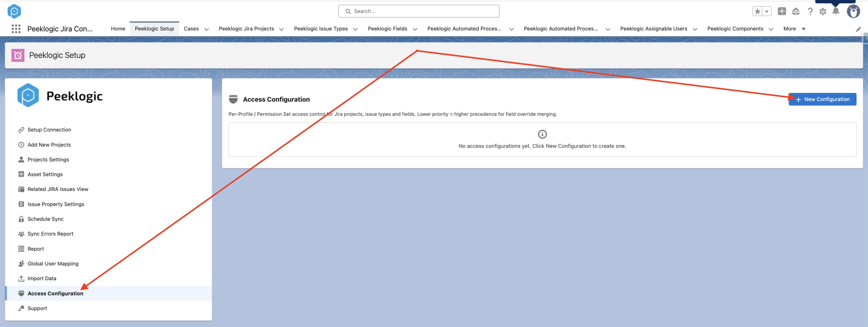Open Support in the sidebar

(x=37, y=308)
